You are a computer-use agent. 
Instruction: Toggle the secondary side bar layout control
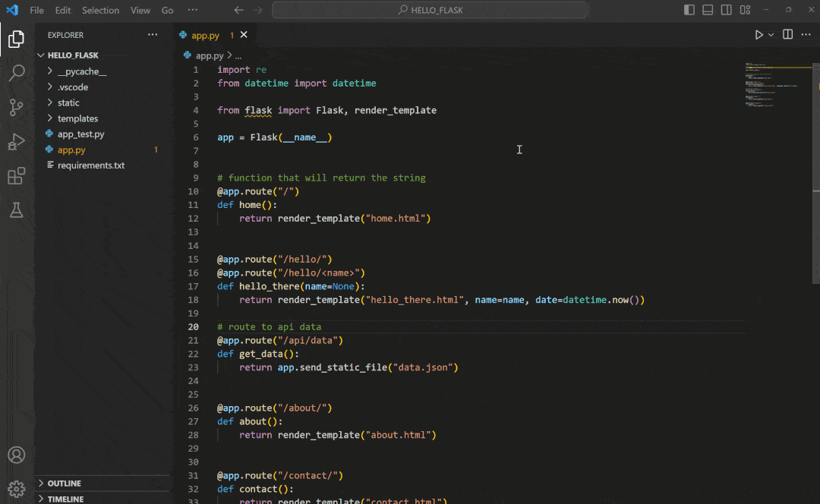727,9
